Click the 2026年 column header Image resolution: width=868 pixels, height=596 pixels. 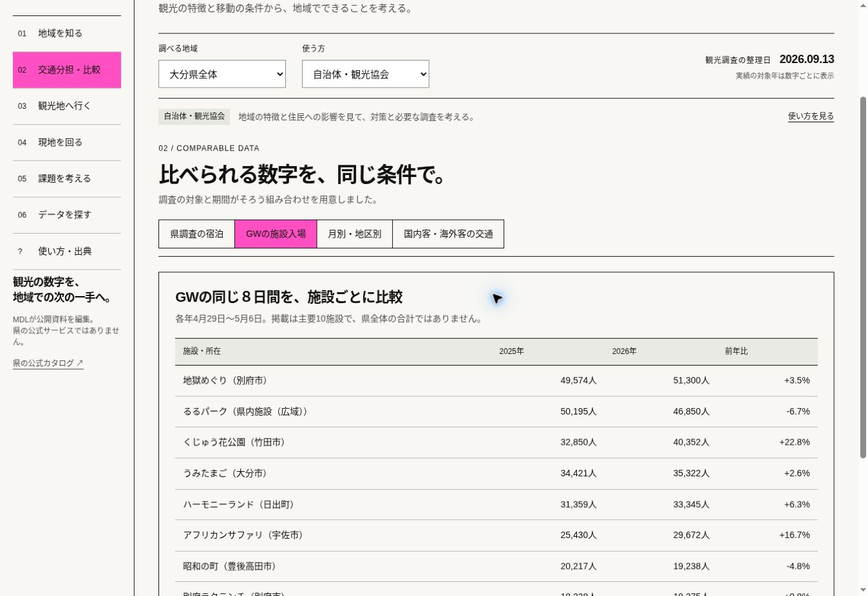tap(624, 351)
